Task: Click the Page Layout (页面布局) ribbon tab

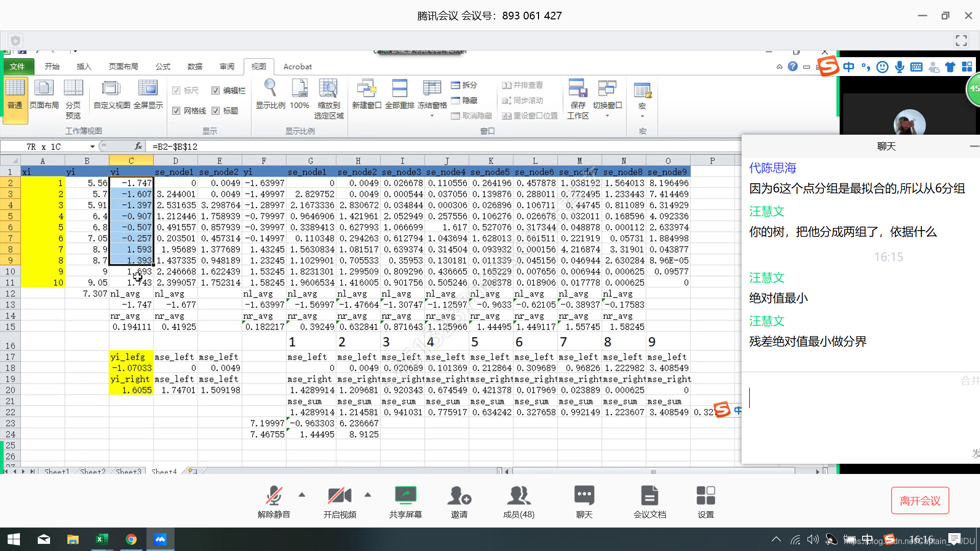Action: 123,66
